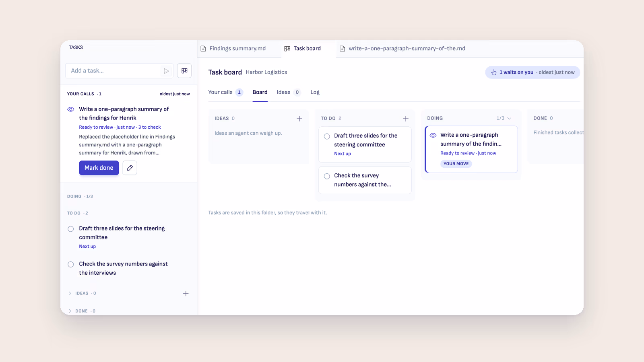Click the eye icon on sidebar Henrik summary task
The width and height of the screenshot is (644, 362).
pos(71,109)
